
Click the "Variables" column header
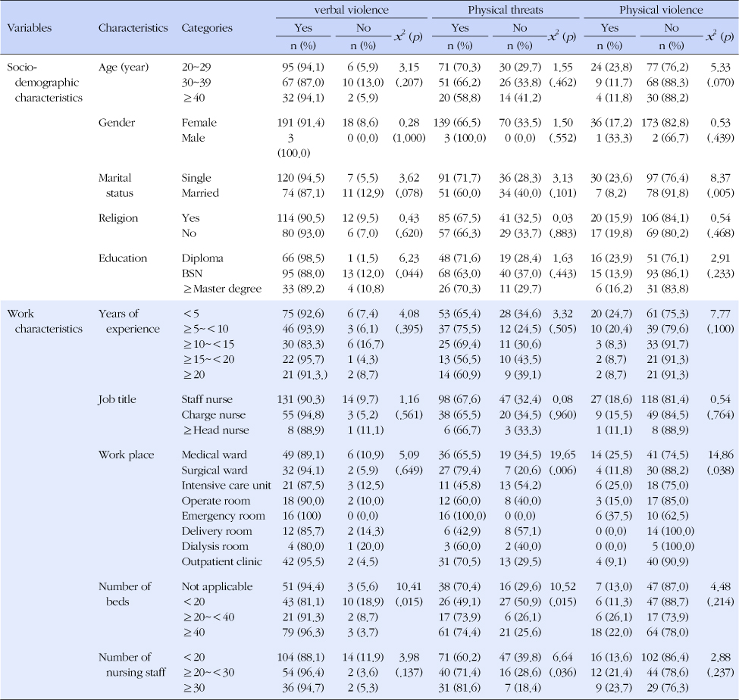(30, 28)
